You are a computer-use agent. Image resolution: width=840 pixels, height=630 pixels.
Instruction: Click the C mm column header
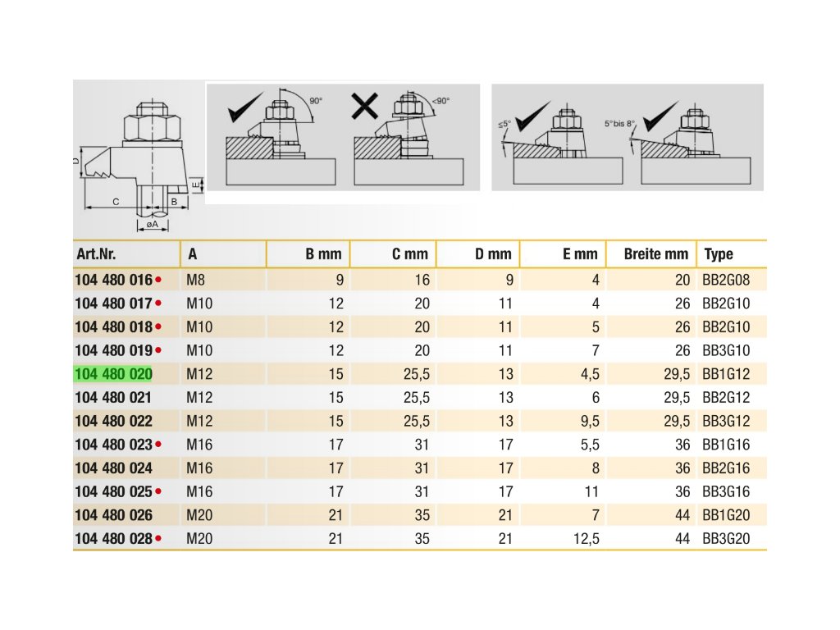click(x=410, y=254)
